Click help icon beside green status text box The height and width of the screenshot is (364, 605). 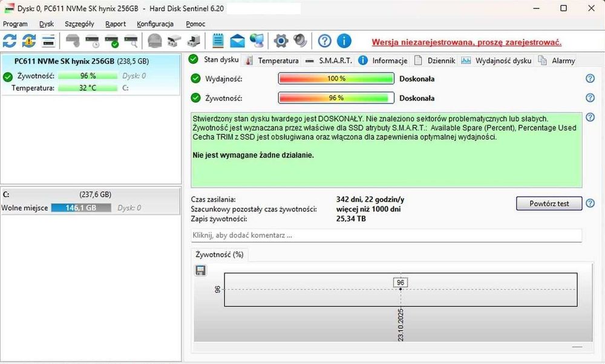[590, 117]
